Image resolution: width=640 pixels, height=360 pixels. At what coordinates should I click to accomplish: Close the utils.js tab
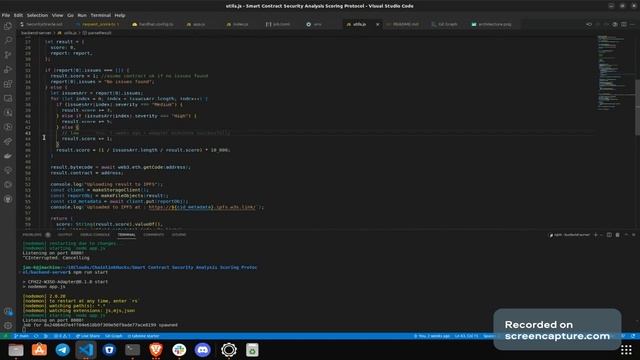pyautogui.click(x=377, y=24)
